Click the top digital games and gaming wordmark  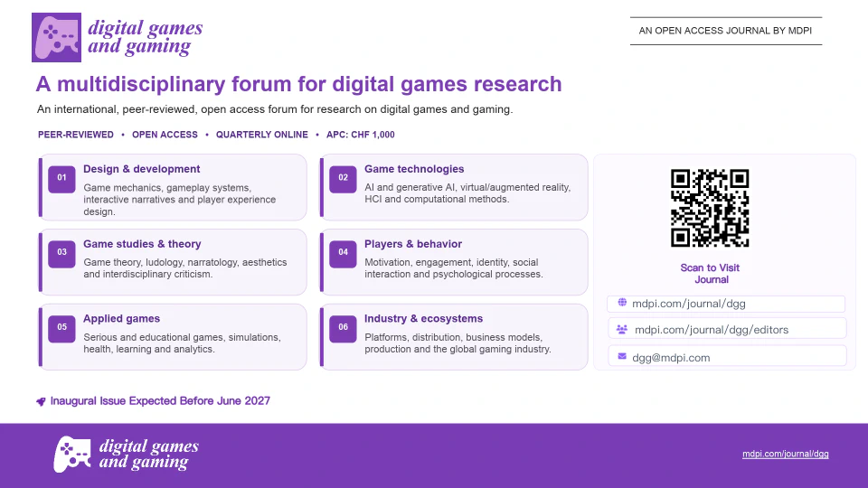point(145,37)
